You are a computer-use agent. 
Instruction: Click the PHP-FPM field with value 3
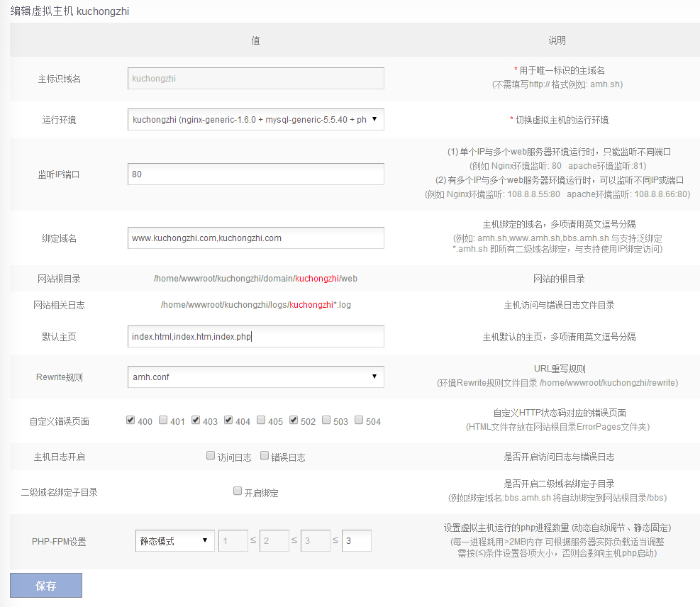[356, 541]
